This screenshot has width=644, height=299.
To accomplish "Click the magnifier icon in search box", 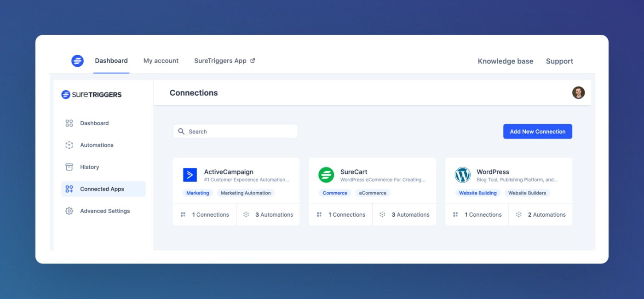I will click(x=181, y=132).
